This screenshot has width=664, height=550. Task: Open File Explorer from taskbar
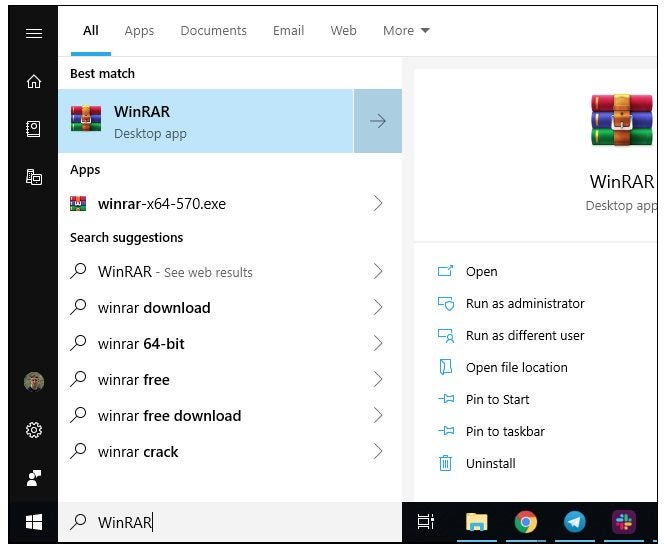(x=477, y=521)
